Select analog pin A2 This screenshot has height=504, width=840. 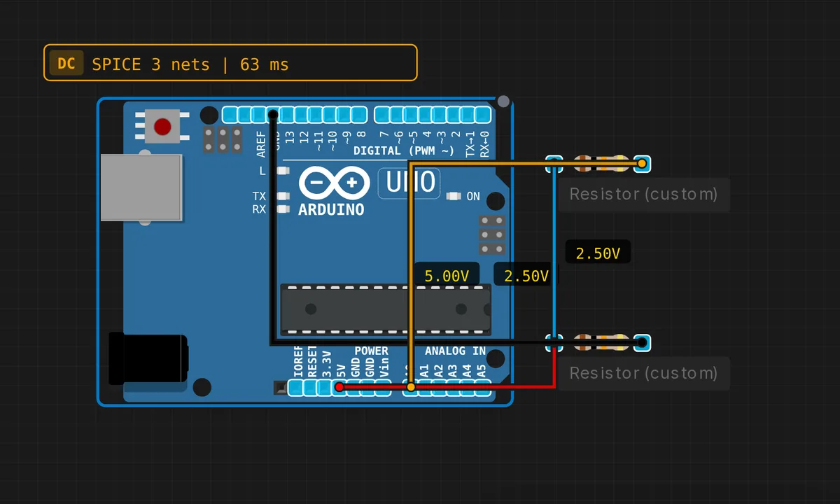440,387
